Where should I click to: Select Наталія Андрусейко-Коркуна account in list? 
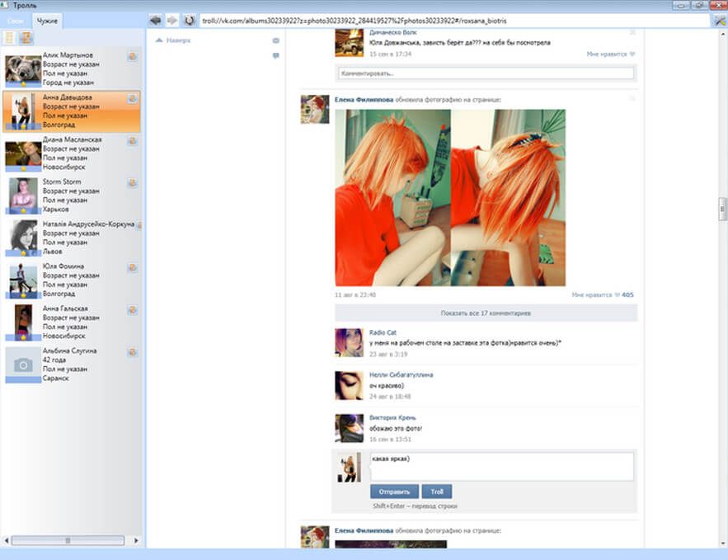point(72,238)
